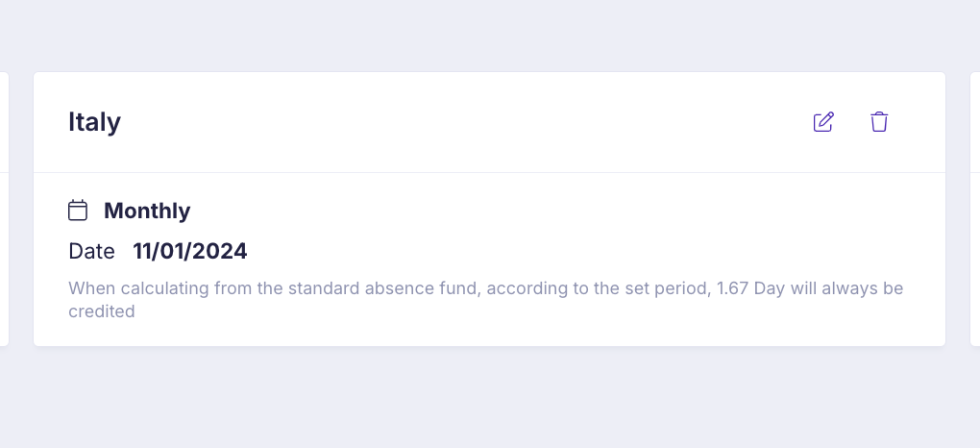Click the blank area right of Monthly label
The width and height of the screenshot is (980, 448).
(x=550, y=211)
